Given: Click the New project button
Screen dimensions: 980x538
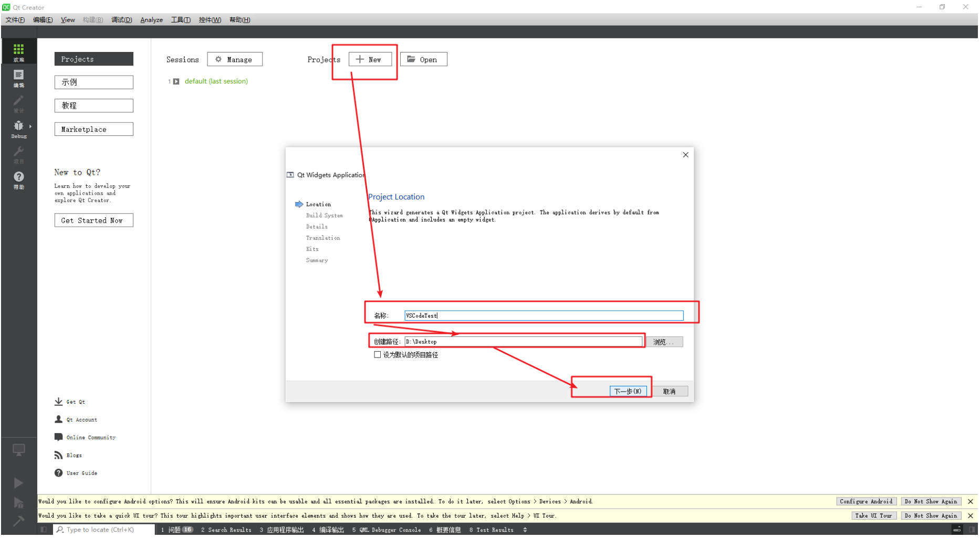Looking at the screenshot, I should [370, 60].
